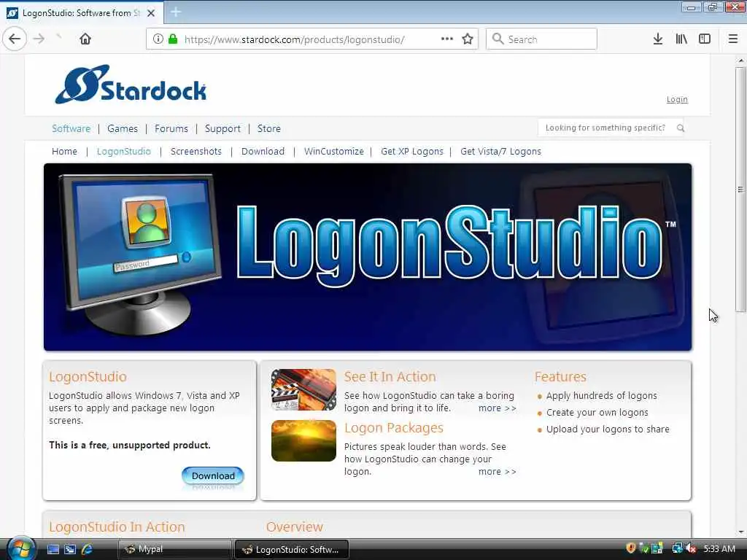Click the site search magnifier icon
The height and width of the screenshot is (560, 747).
(x=681, y=128)
